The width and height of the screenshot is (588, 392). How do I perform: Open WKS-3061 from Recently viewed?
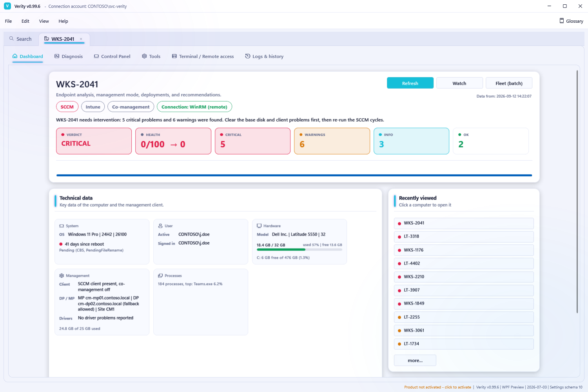[x=464, y=330]
